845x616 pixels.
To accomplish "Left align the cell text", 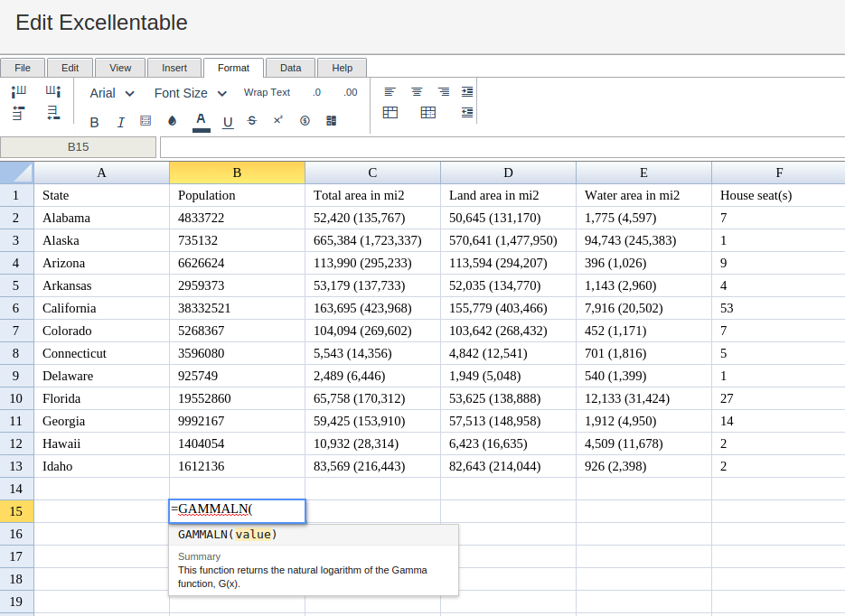I will pos(390,92).
